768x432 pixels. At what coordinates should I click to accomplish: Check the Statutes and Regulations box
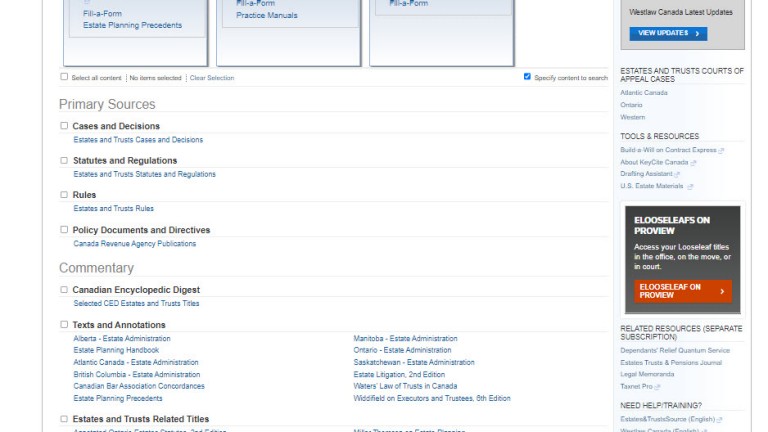pyautogui.click(x=64, y=160)
